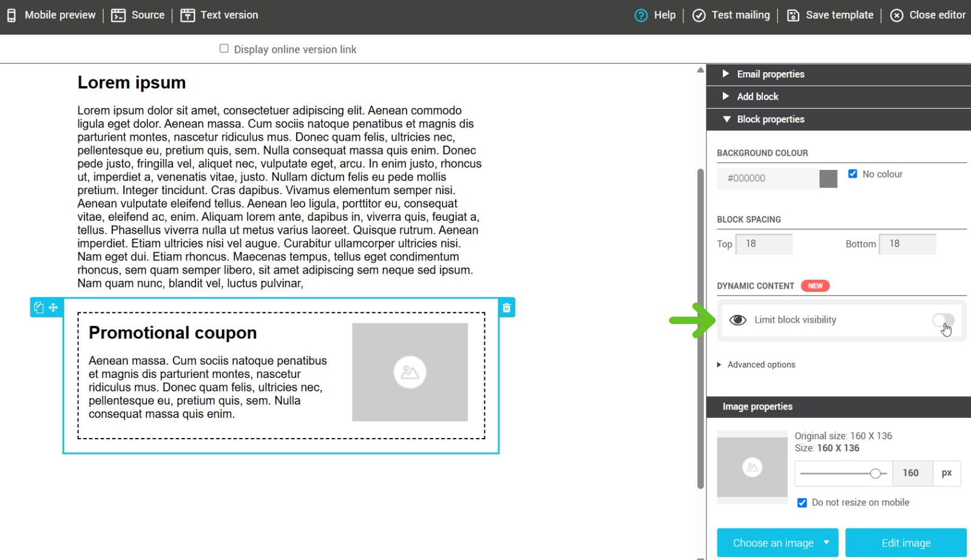
Task: Delete the block with trash icon
Action: (506, 308)
